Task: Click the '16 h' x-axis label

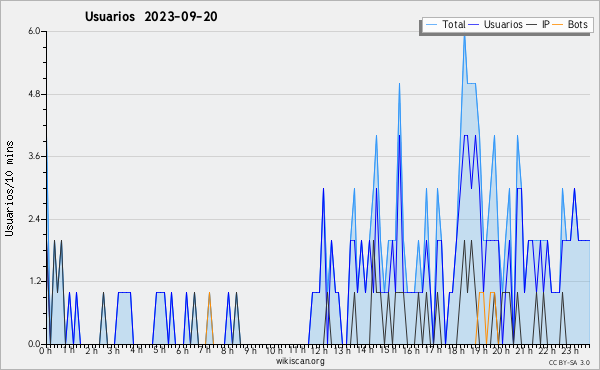Action: 410,351
